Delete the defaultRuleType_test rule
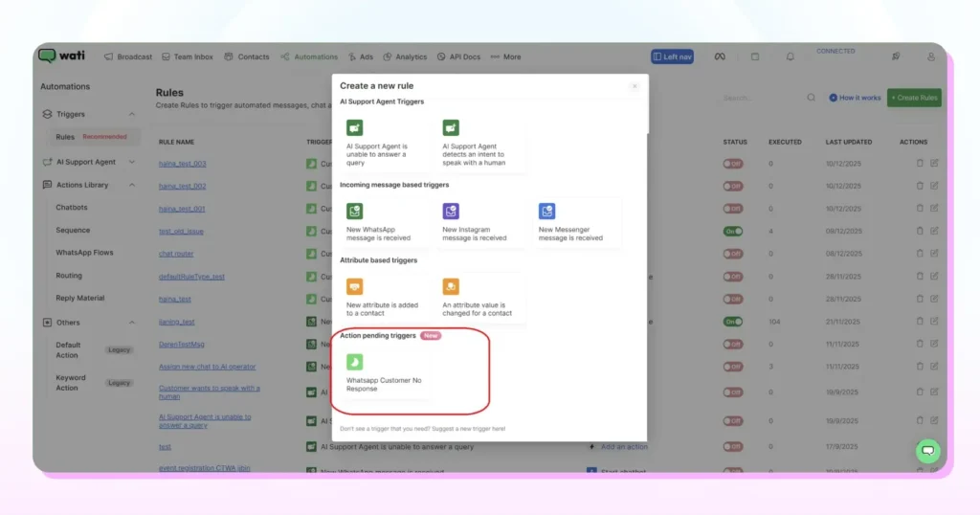The height and width of the screenshot is (515, 980). [920, 276]
